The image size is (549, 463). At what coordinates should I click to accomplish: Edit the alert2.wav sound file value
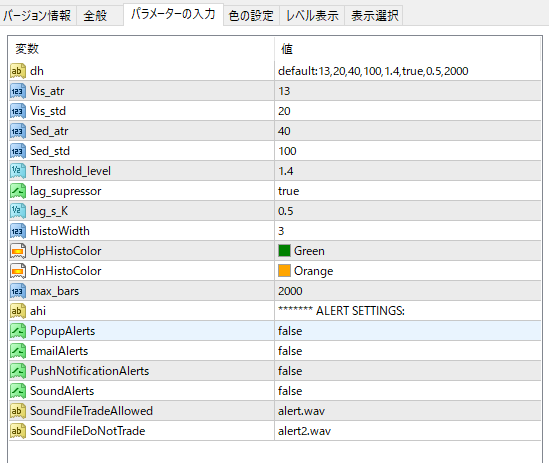pos(408,430)
